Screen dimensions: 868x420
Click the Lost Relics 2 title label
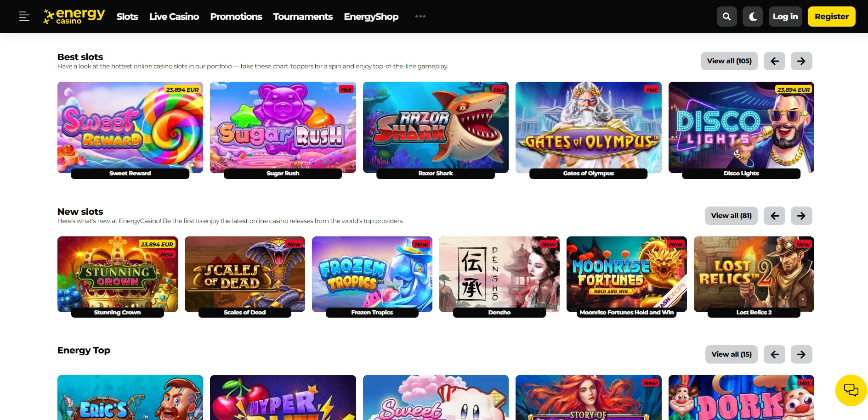(754, 313)
